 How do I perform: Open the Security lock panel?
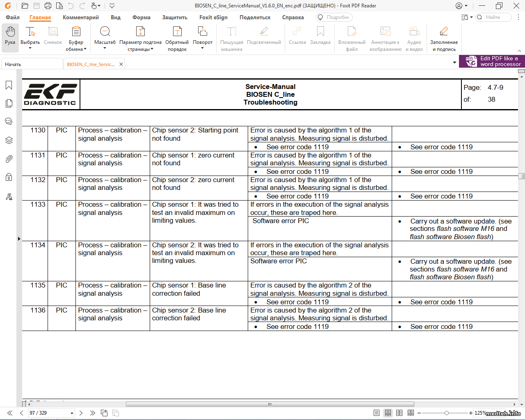(9, 177)
